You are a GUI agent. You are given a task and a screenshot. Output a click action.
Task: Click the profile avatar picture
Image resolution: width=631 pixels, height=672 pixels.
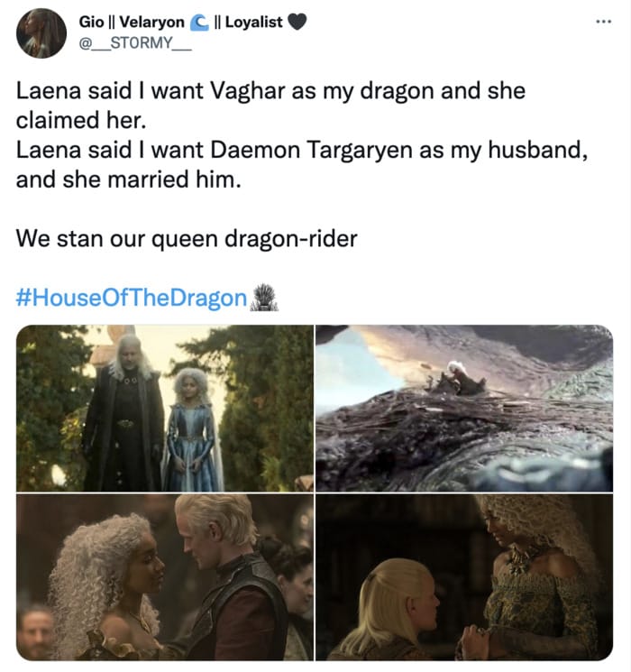(x=41, y=33)
